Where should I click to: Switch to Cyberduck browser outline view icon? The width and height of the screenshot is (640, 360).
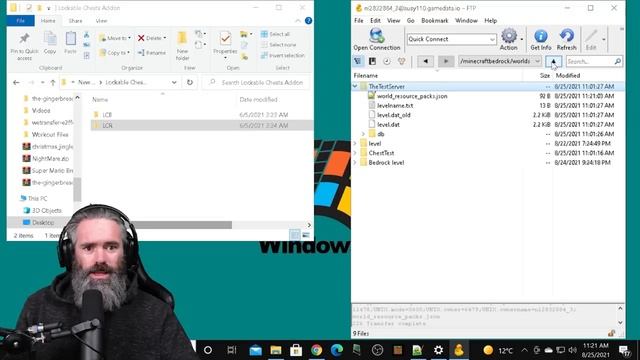click(358, 61)
